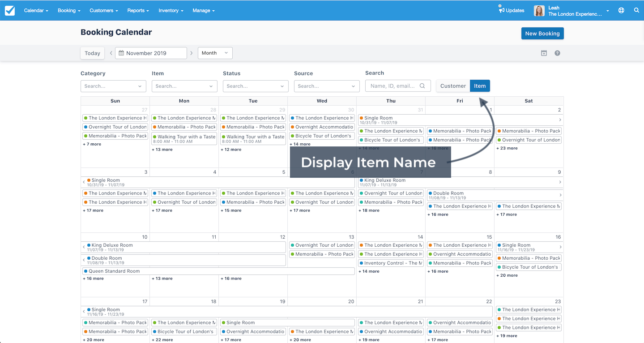Switch display to Customer name

(453, 86)
